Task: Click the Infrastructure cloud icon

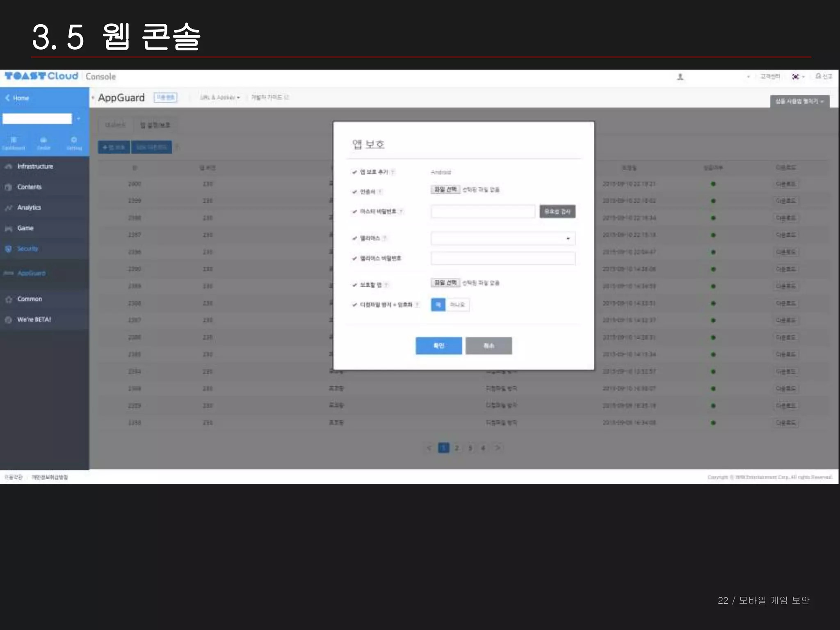Action: tap(8, 167)
